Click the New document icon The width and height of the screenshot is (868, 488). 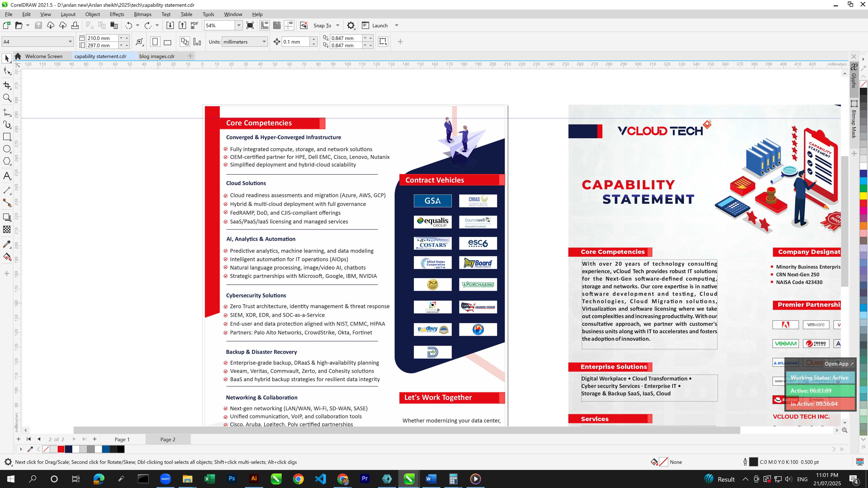tap(6, 25)
